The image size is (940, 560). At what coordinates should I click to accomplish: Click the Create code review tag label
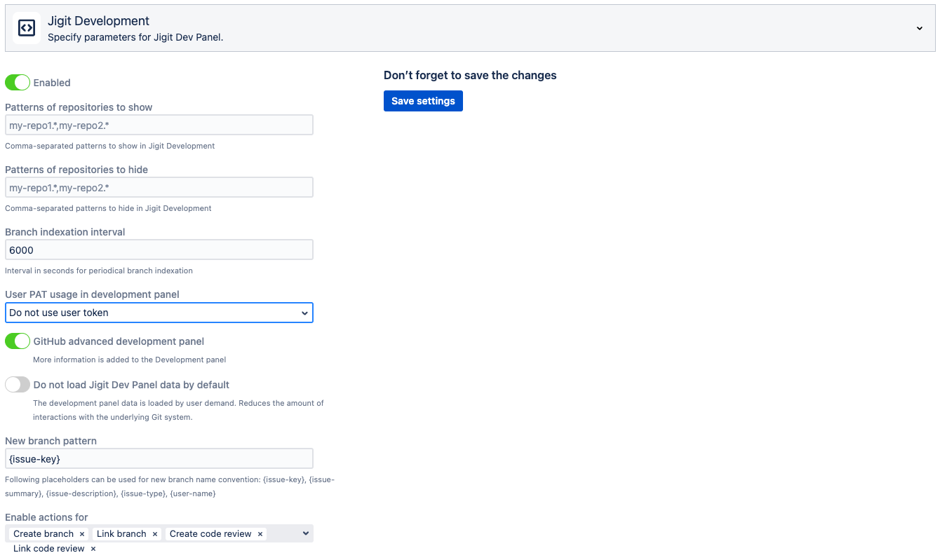210,534
